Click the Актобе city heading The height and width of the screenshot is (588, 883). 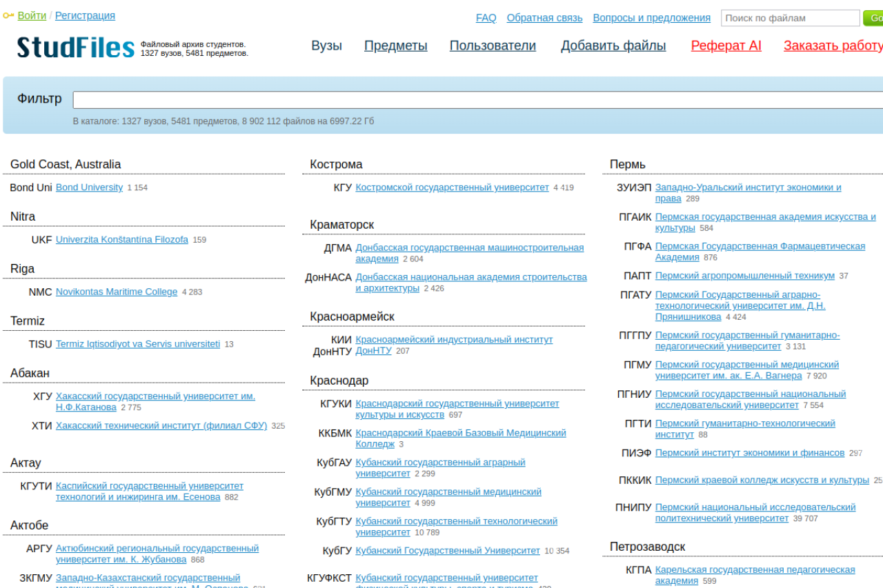30,525
